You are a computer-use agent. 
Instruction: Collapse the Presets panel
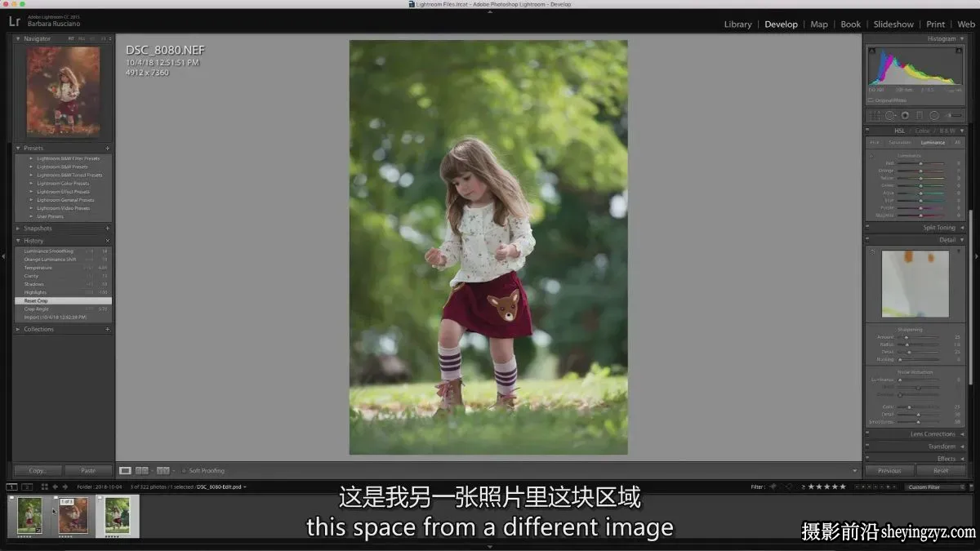pos(19,148)
